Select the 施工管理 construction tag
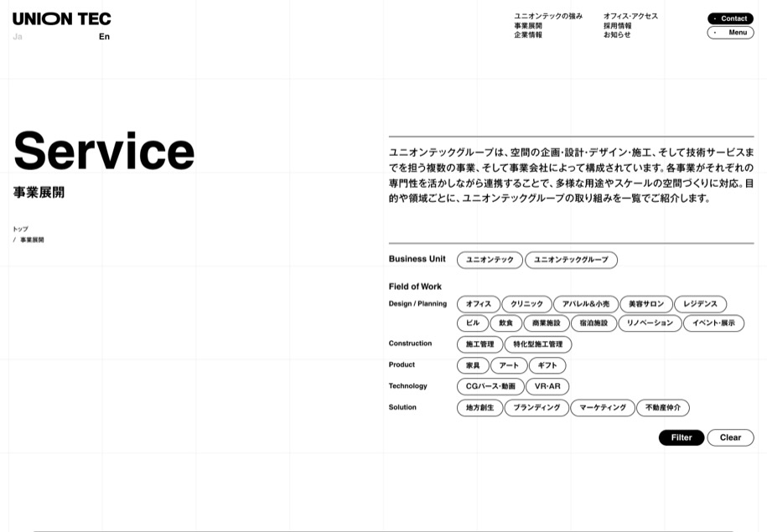 (479, 344)
